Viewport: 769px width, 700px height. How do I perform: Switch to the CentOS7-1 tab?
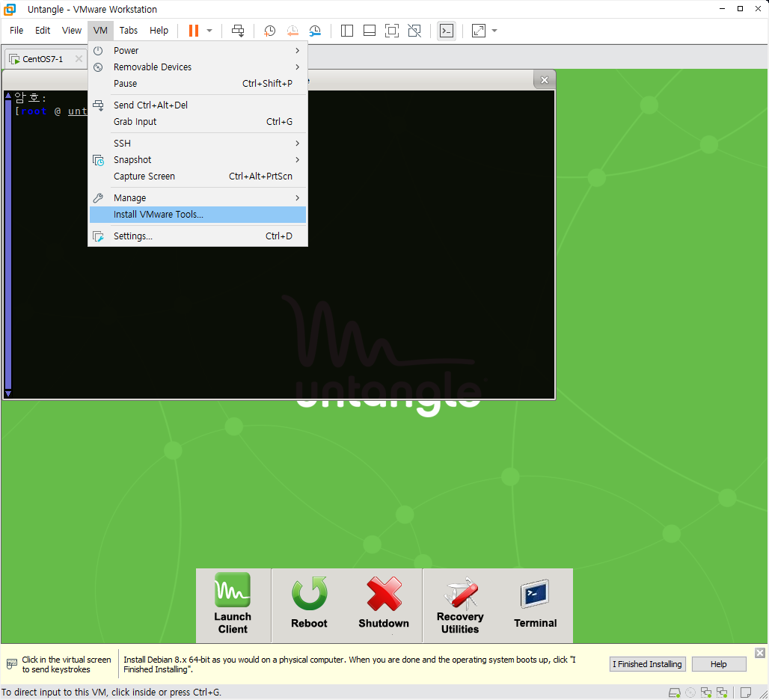pos(43,59)
